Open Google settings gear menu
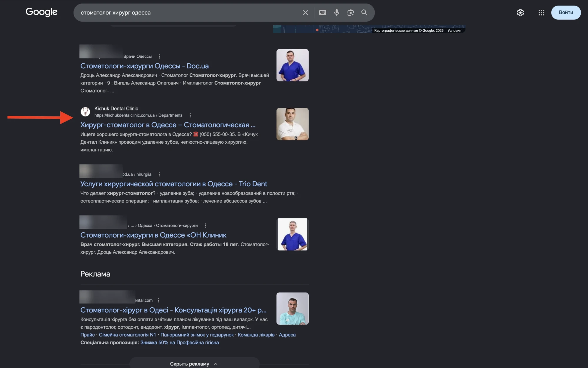The height and width of the screenshot is (368, 588). coord(520,13)
